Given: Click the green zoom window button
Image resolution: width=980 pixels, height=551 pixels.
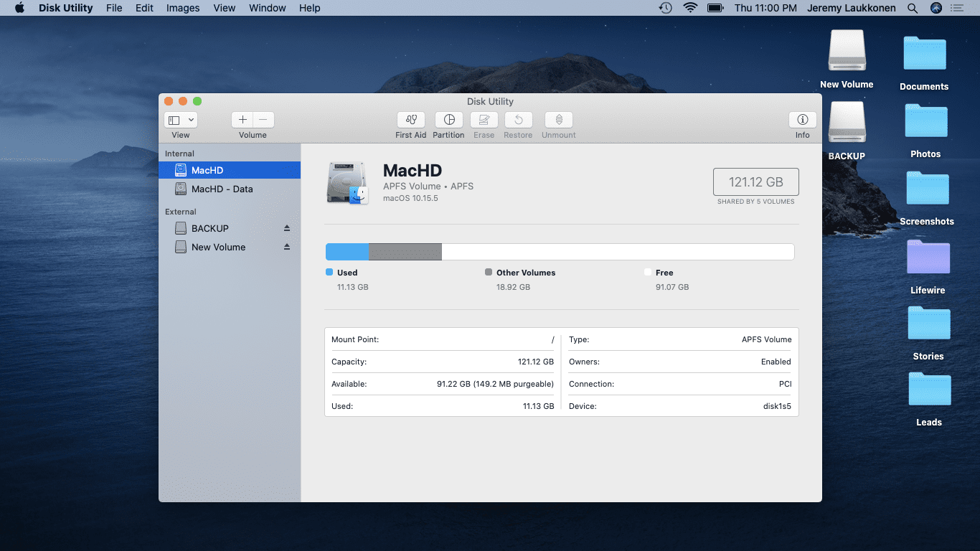Looking at the screenshot, I should pos(197,101).
